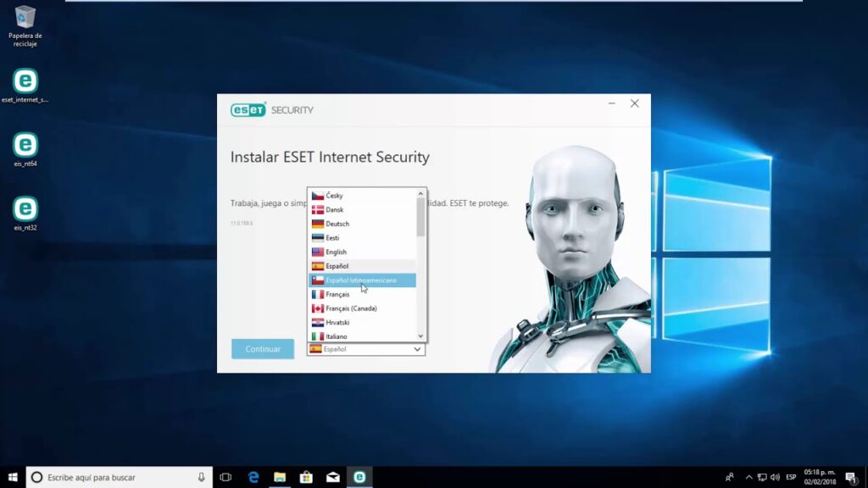Click the Continuar button
The image size is (868, 488).
pyautogui.click(x=263, y=349)
